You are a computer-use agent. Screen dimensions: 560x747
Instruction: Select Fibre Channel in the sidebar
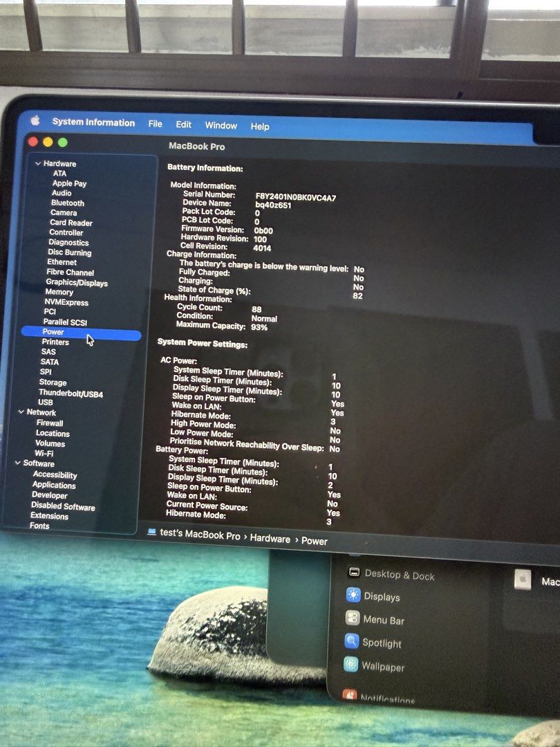point(70,273)
